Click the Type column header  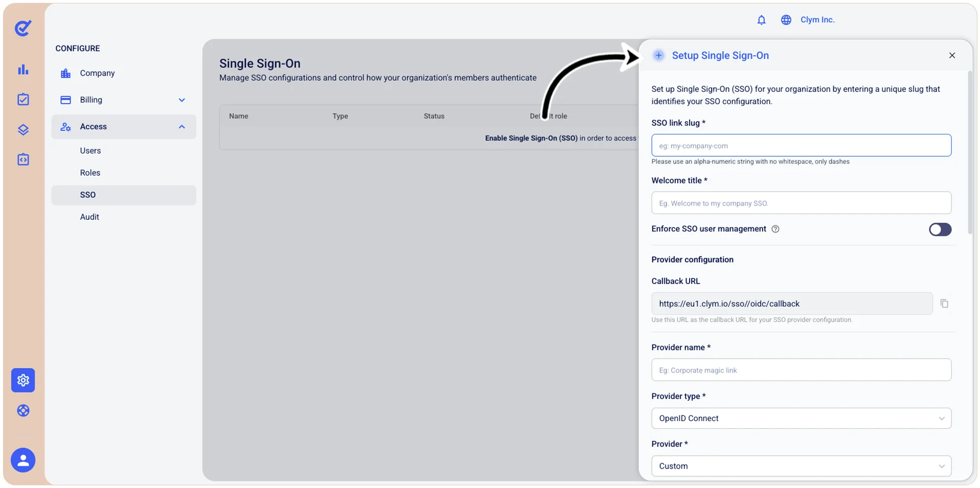340,116
